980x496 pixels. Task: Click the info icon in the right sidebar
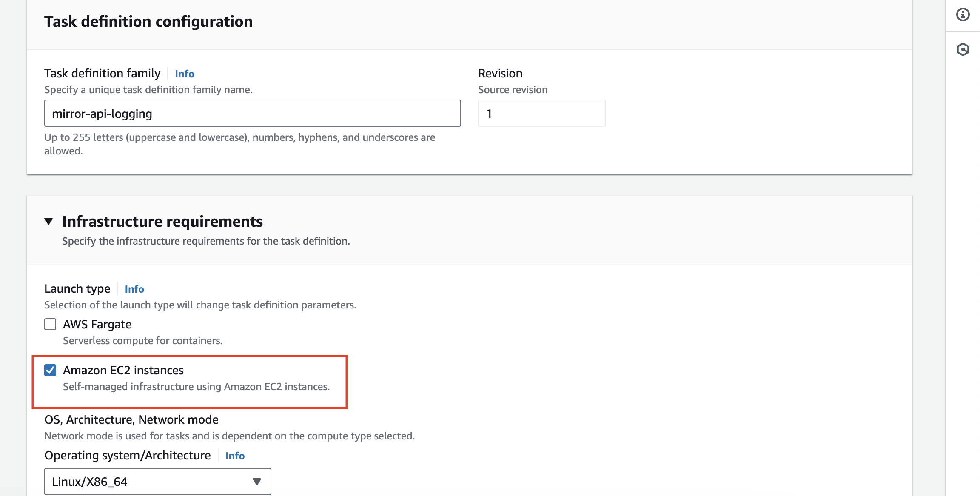coord(962,14)
